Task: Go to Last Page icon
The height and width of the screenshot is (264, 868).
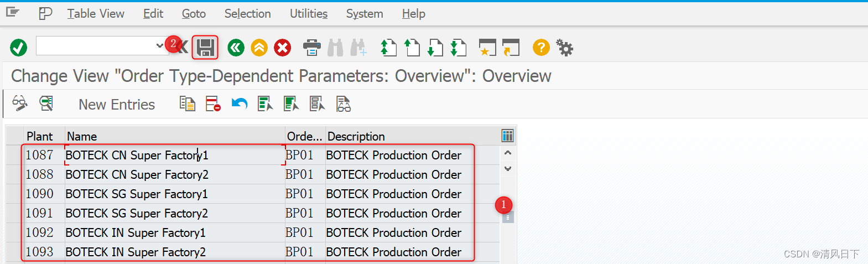Action: [x=459, y=48]
